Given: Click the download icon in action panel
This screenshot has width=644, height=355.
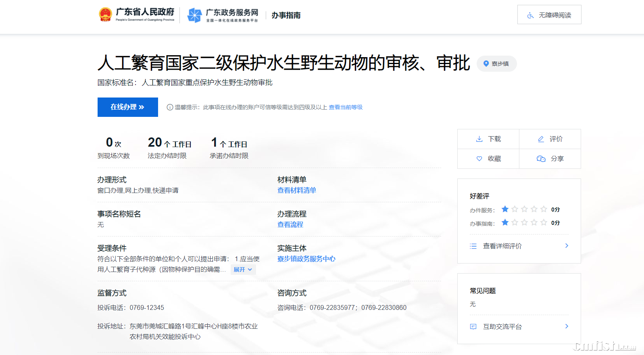Looking at the screenshot, I should (479, 139).
